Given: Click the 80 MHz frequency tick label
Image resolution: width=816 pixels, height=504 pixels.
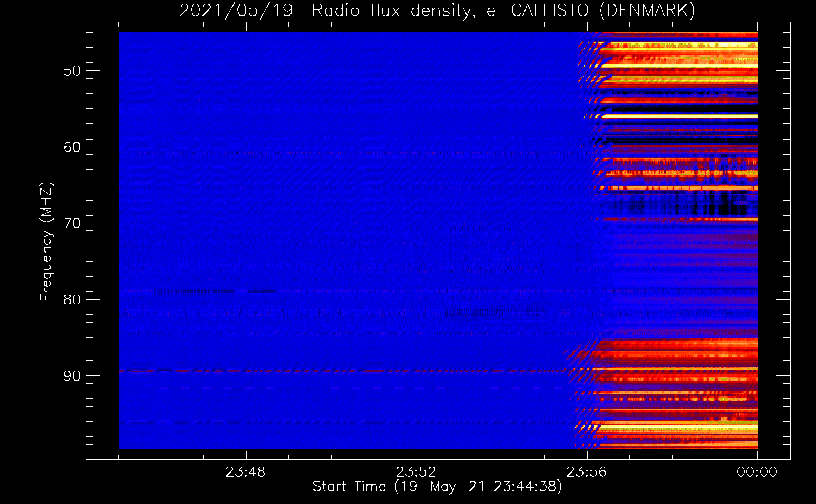Looking at the screenshot, I should 72,300.
